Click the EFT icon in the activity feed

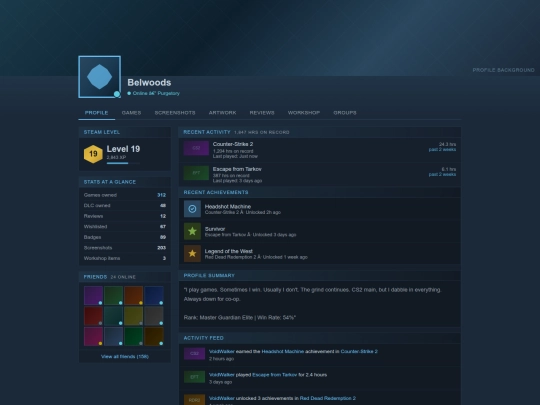click(x=194, y=377)
